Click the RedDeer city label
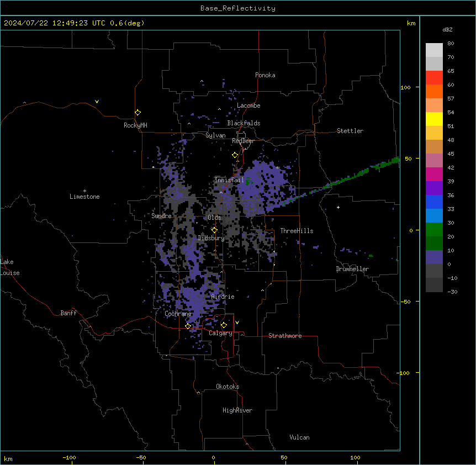 [x=243, y=141]
